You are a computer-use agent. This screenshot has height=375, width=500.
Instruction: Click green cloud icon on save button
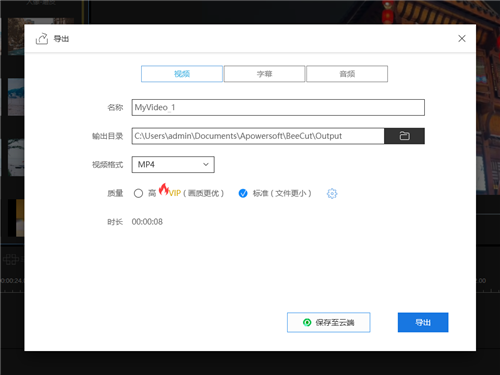tap(307, 322)
